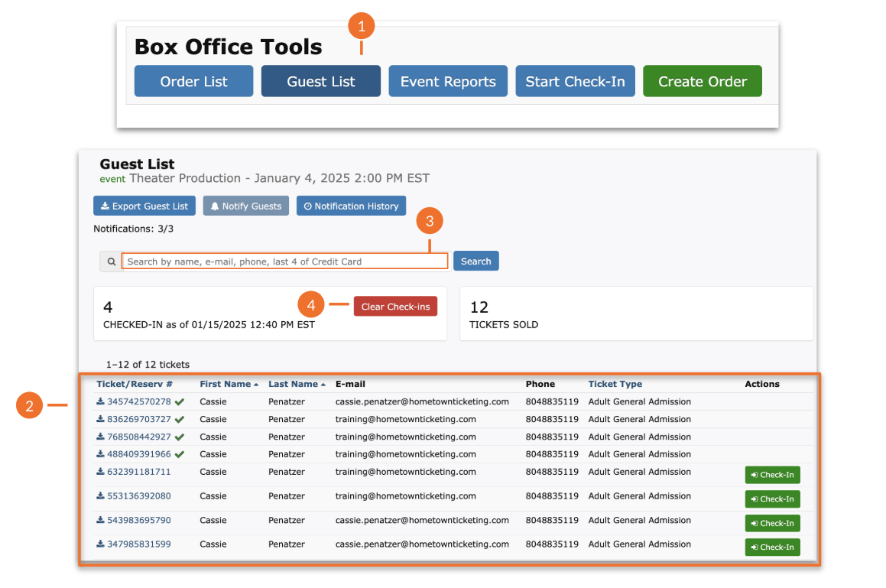The height and width of the screenshot is (588, 886).
Task: Check in ticket 632391181711
Action: click(772, 475)
